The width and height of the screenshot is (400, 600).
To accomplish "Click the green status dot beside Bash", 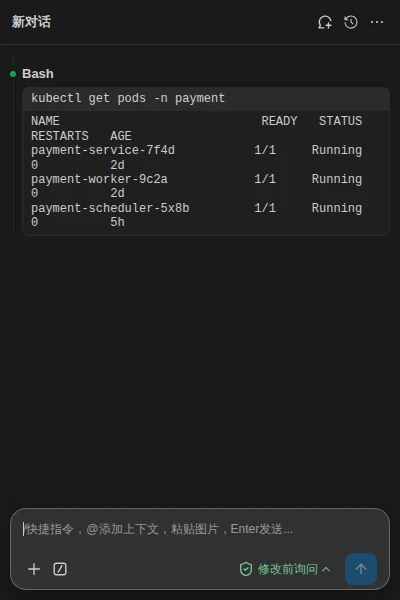I will [13, 74].
